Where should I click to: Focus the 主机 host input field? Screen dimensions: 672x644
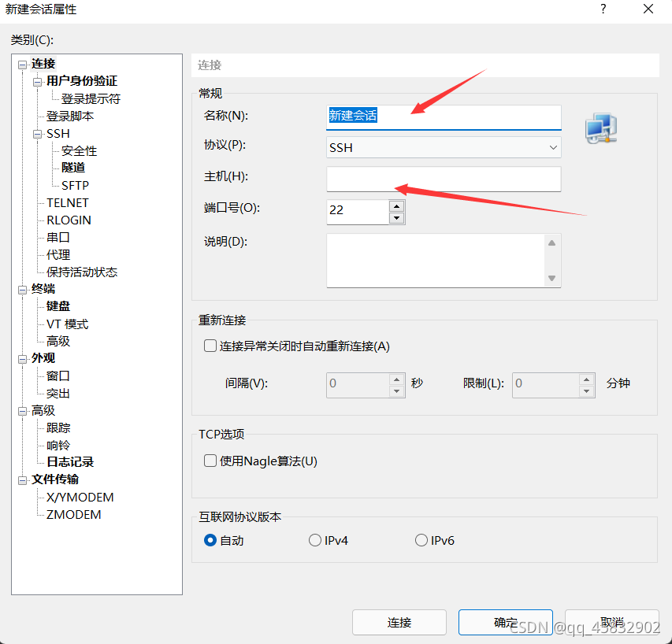pos(444,179)
